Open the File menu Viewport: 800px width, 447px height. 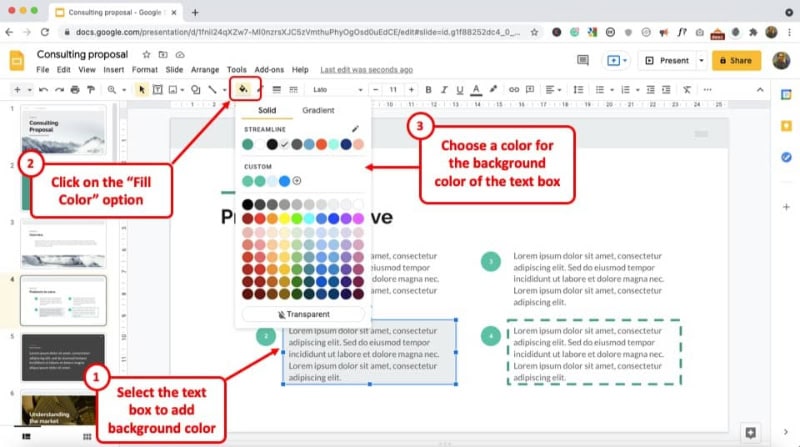click(43, 69)
